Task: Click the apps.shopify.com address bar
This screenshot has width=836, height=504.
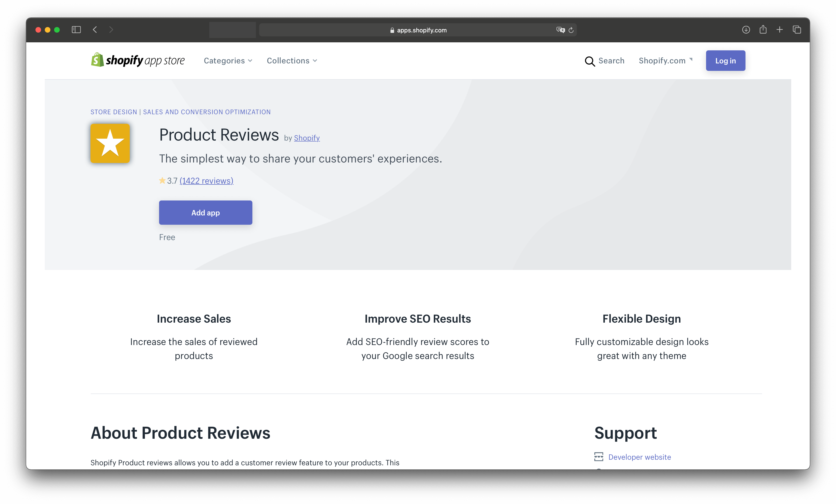Action: click(418, 30)
